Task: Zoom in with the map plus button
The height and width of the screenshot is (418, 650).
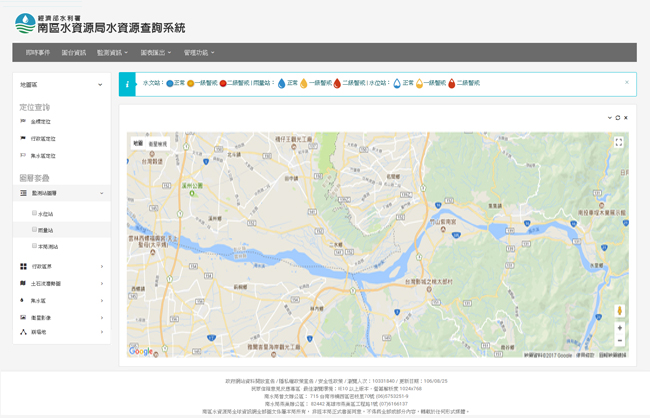Action: coord(619,327)
